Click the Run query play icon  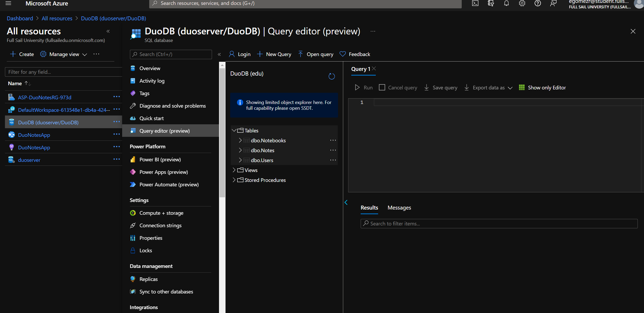click(x=357, y=88)
